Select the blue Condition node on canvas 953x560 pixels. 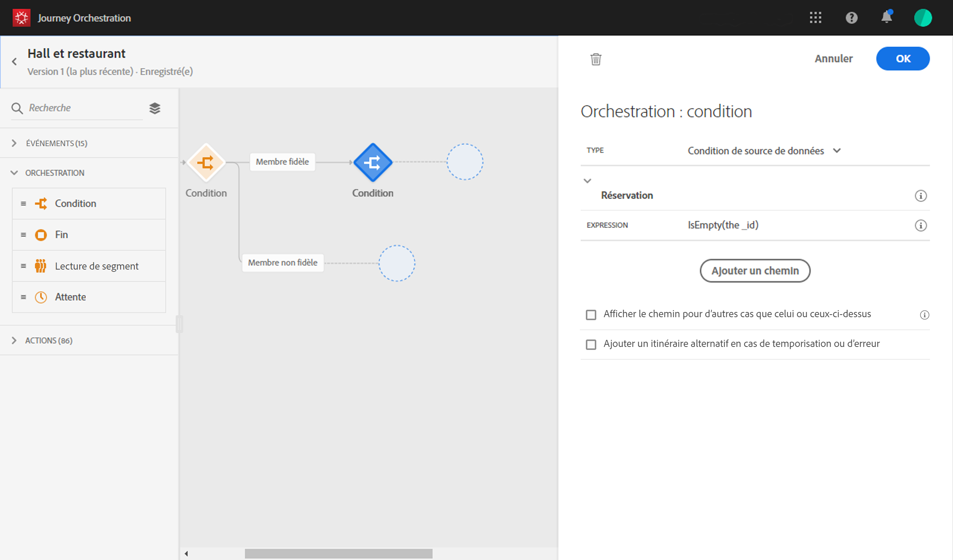[372, 162]
